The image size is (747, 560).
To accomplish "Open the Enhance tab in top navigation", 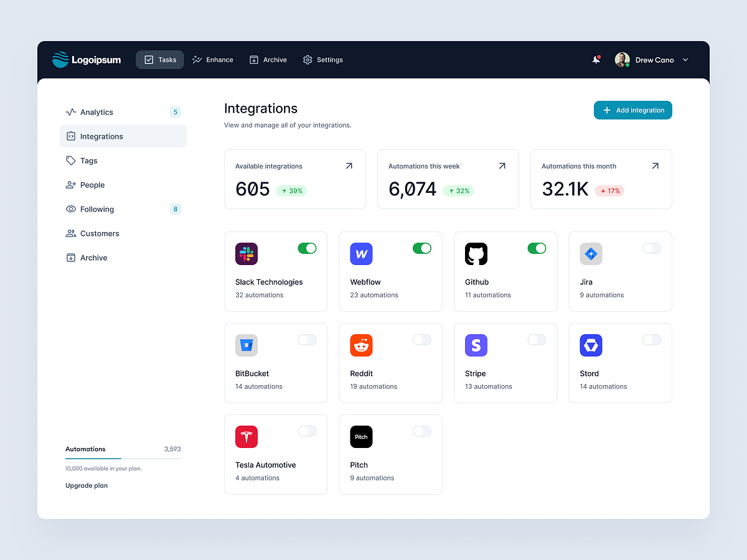I will [213, 60].
